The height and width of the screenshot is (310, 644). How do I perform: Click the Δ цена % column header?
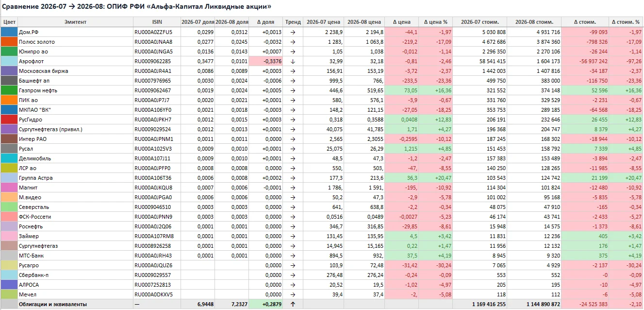coord(435,22)
